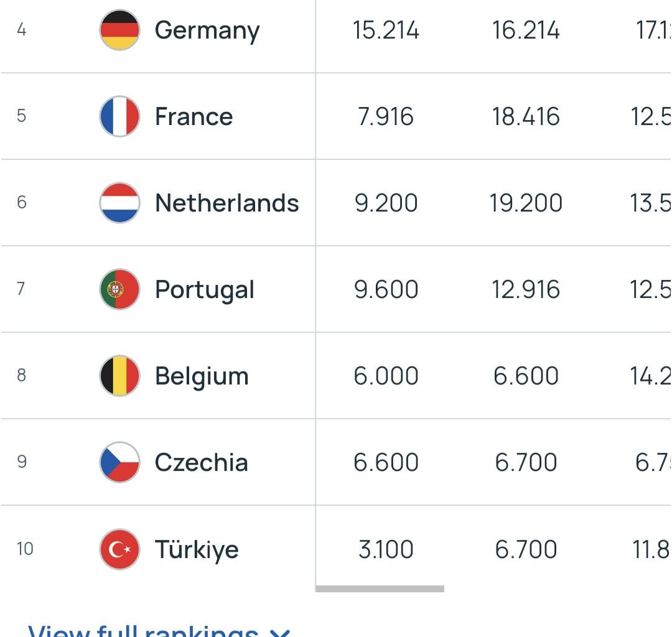Open the View full rankings link
Screen dimensions: 672x637
pos(143,631)
